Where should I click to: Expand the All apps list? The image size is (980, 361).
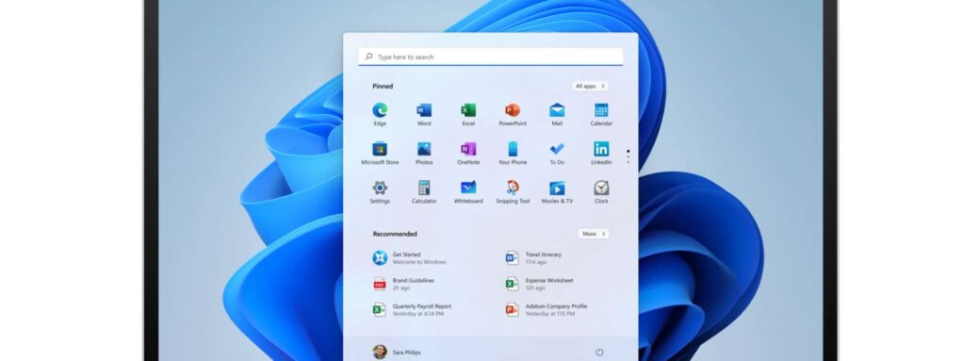(x=590, y=87)
